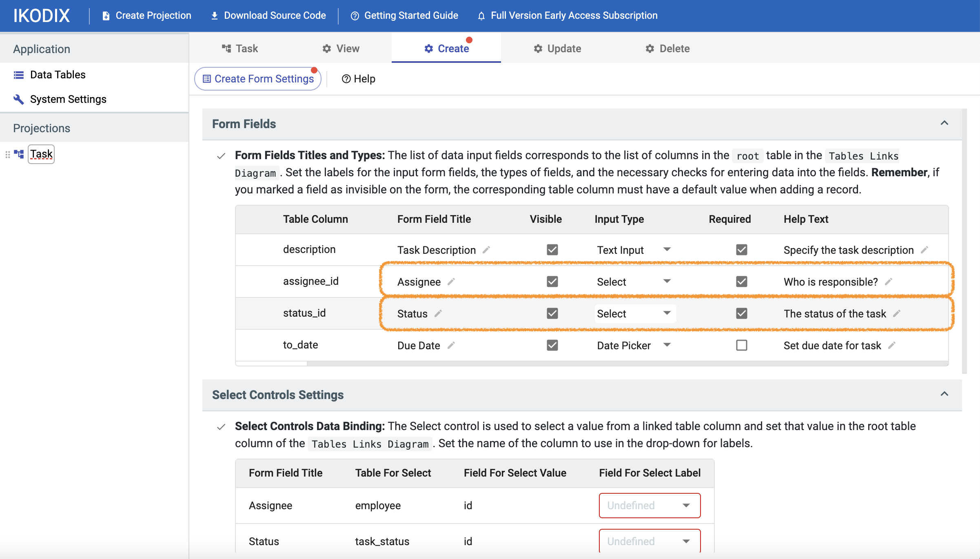Open the Input Type dropdown for assignee_id

point(667,282)
